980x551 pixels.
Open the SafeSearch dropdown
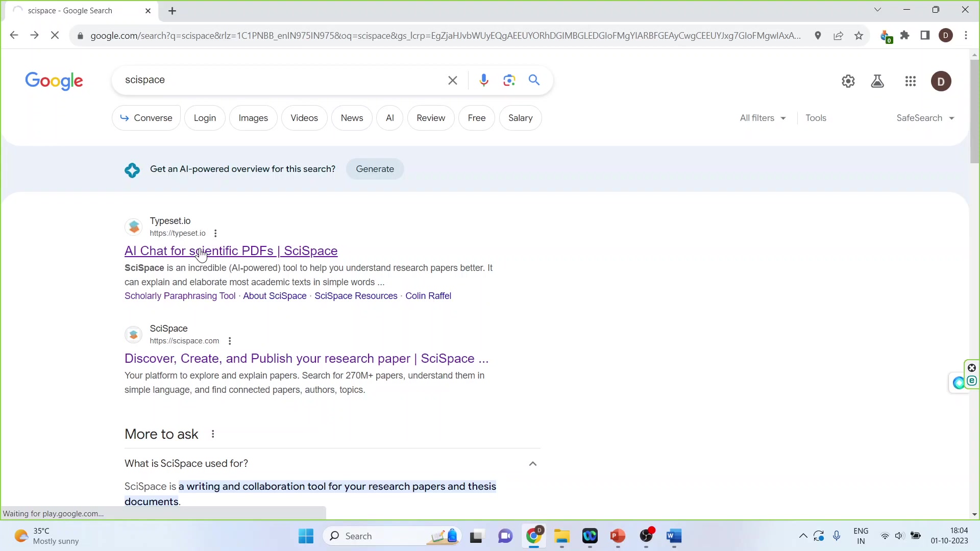coord(925,118)
